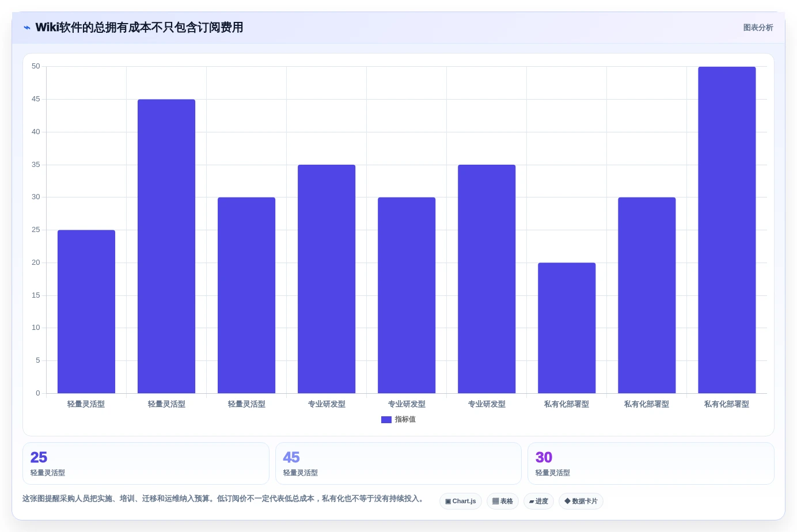The width and height of the screenshot is (797, 532).
Task: Click the 指标值 legend label text
Action: [405, 420]
